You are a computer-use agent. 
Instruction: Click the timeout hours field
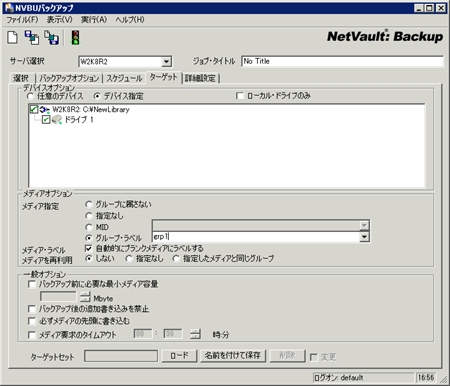coord(143,334)
